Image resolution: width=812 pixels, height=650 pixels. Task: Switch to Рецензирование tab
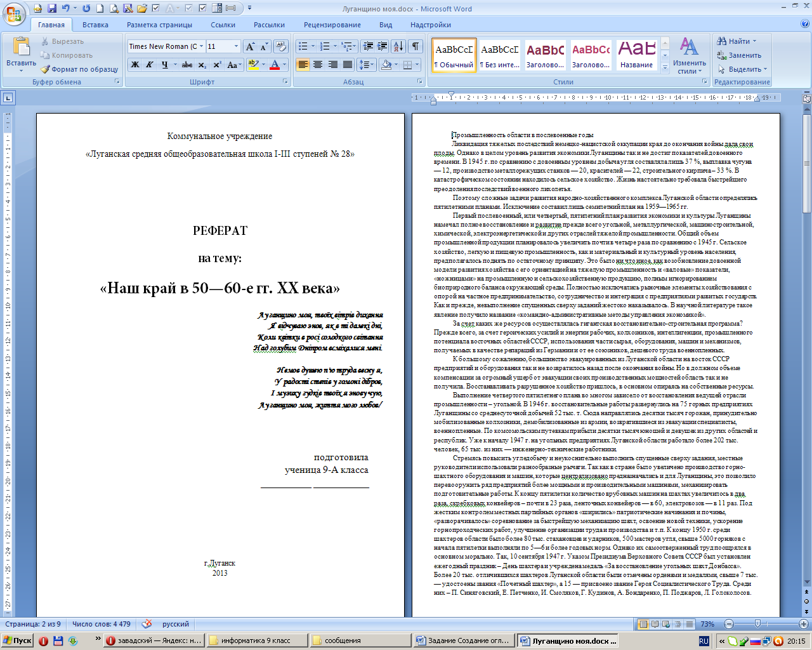[x=332, y=25]
